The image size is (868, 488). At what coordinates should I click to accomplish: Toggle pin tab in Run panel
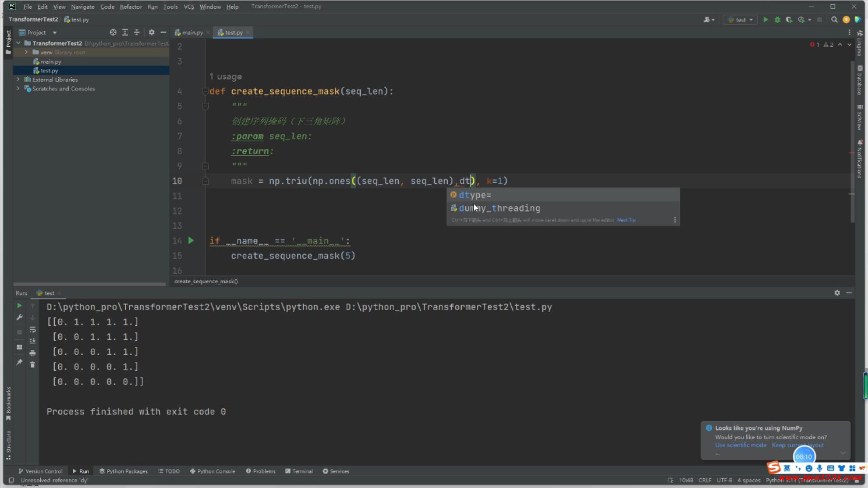19,362
